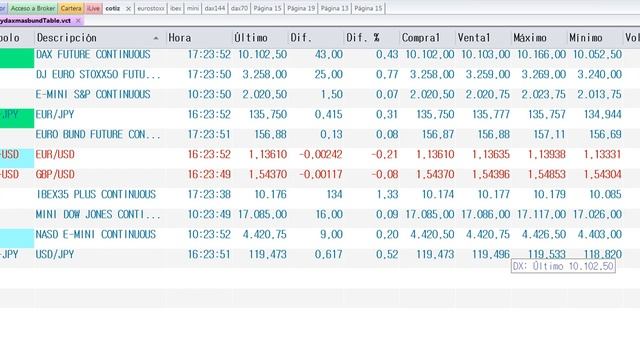Select USD/JPY in the Descripción column

tap(55, 254)
